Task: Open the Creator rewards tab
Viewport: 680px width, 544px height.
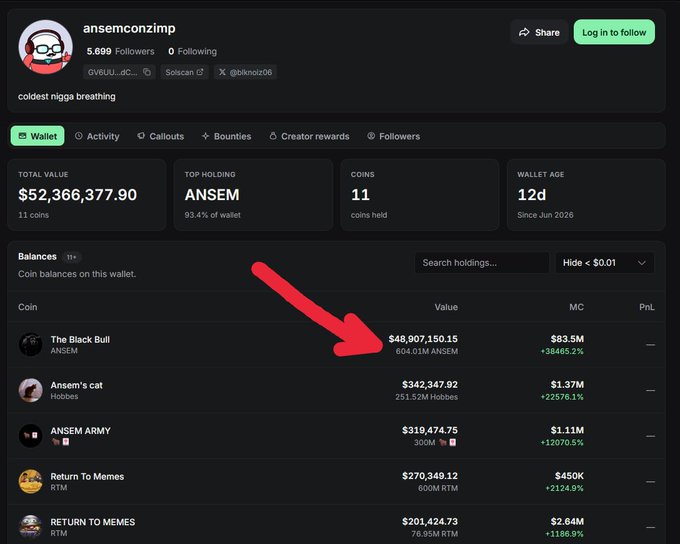Action: click(x=309, y=136)
